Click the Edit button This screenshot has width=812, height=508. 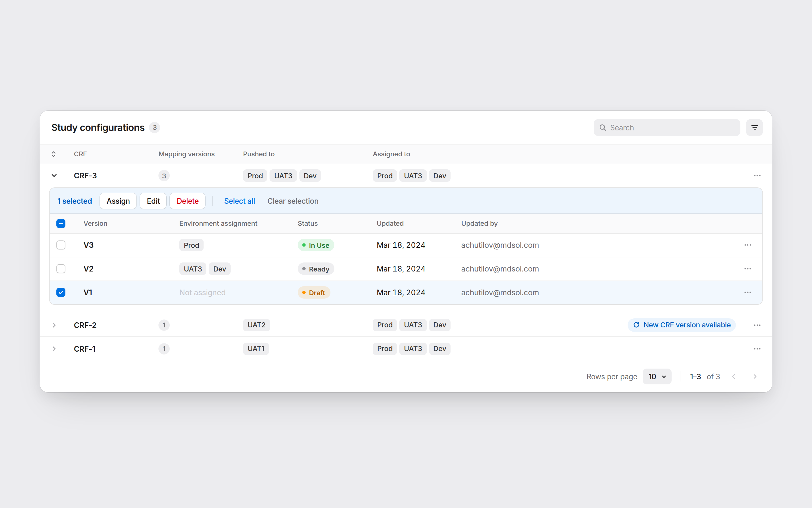pyautogui.click(x=153, y=201)
